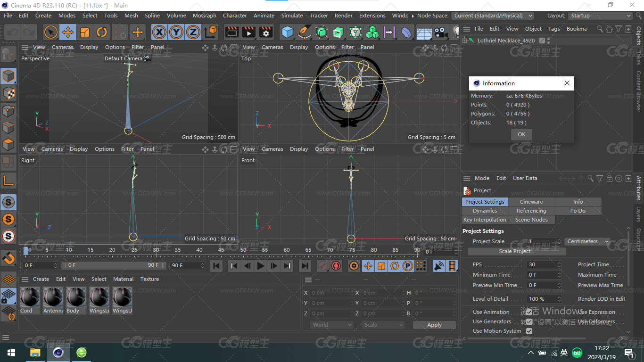Enable the Axis mode L-shaped icon
The height and width of the screenshot is (362, 644).
pyautogui.click(x=8, y=180)
